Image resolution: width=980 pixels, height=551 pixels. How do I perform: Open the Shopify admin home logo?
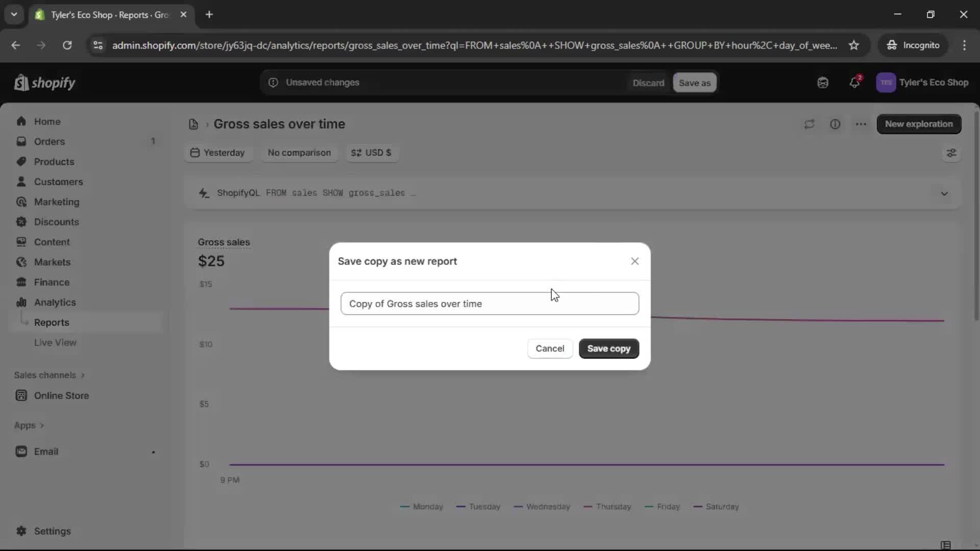[45, 83]
